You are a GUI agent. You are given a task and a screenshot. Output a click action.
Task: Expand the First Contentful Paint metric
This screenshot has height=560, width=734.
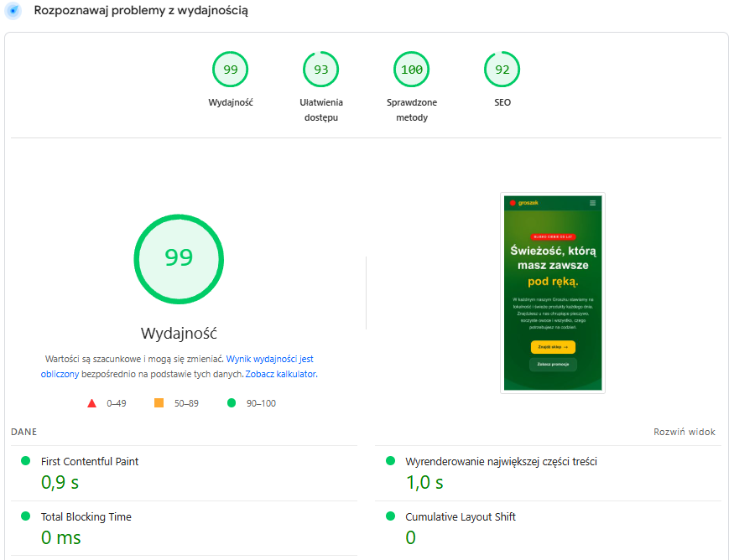(184, 474)
